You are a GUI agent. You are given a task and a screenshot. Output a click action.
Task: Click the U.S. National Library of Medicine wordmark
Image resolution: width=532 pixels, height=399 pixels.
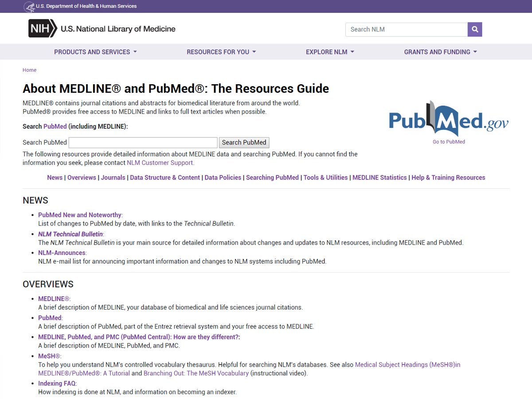117,28
